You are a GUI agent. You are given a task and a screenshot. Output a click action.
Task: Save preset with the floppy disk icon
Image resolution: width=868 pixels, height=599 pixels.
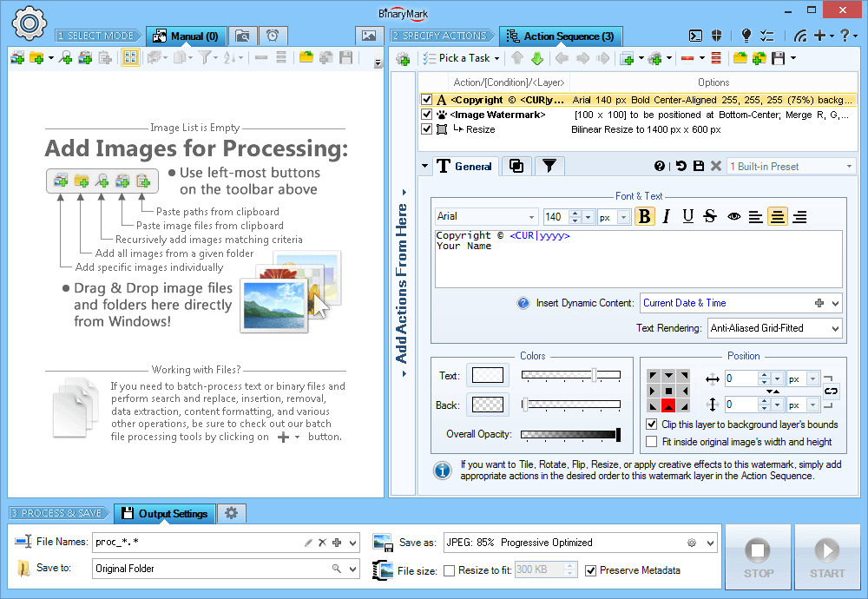[x=699, y=166]
